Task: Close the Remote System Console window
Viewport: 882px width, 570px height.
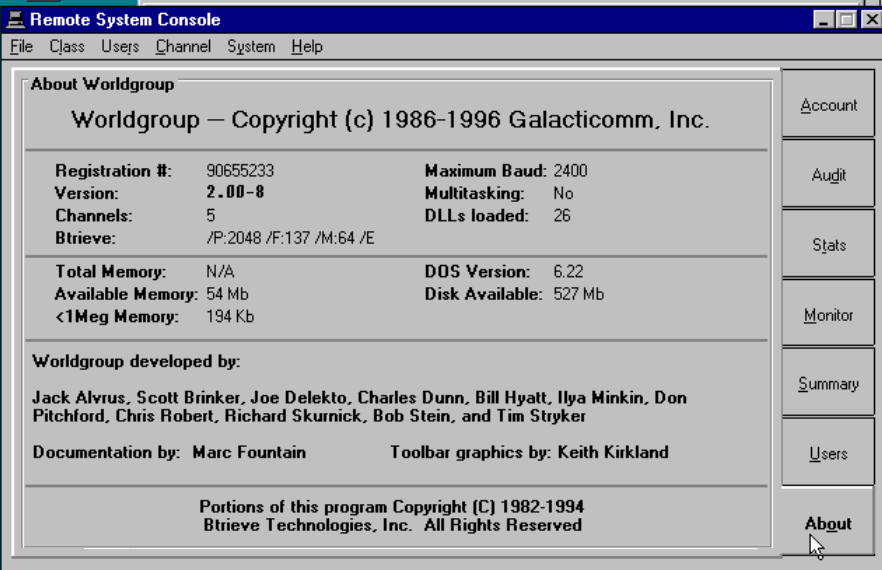Action: coord(871,20)
